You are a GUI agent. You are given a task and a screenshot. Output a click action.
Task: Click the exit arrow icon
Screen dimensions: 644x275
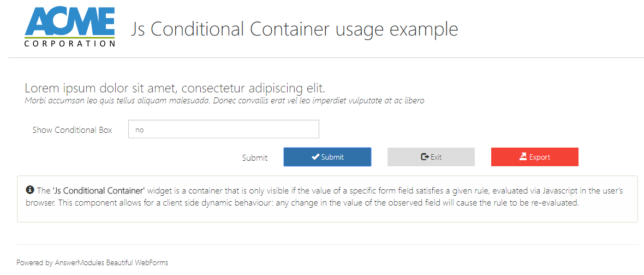(425, 157)
